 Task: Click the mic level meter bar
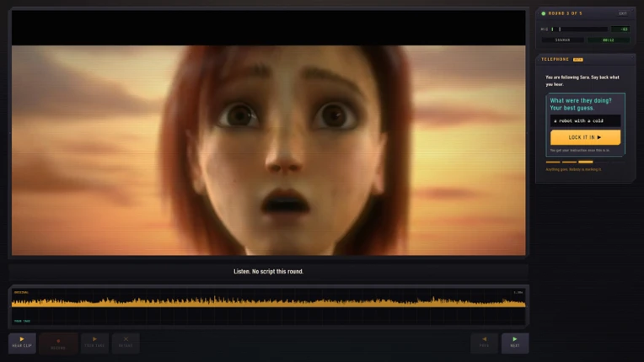coord(580,29)
